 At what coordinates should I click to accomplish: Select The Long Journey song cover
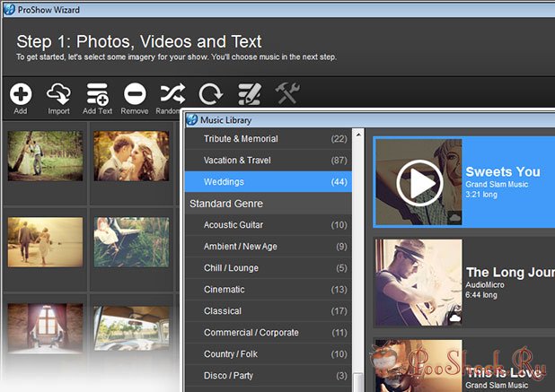click(418, 283)
